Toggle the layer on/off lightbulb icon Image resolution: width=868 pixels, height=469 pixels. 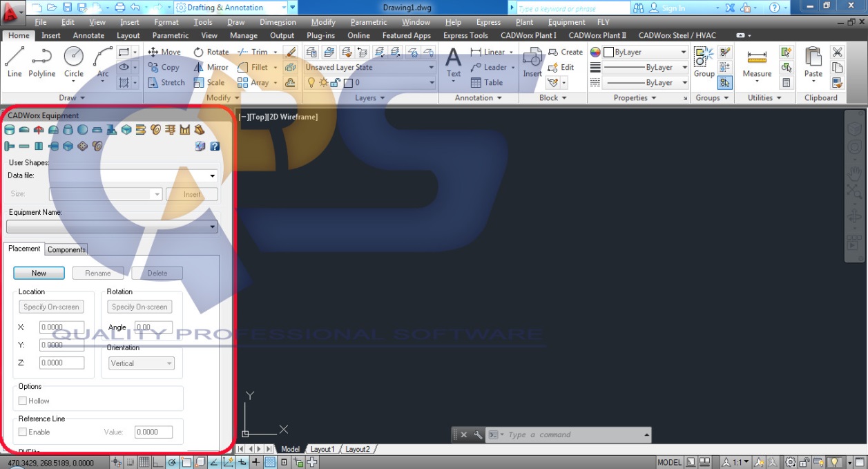pyautogui.click(x=311, y=82)
